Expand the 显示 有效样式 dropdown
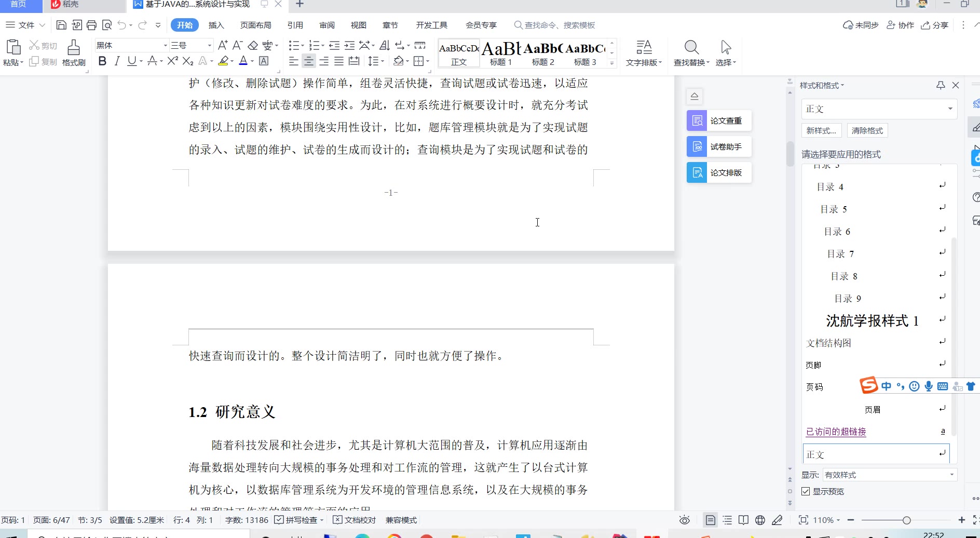The image size is (980, 538). coord(951,475)
